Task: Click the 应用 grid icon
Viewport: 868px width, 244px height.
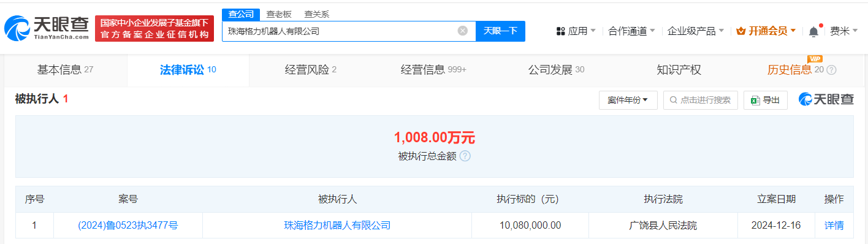Action: click(560, 31)
